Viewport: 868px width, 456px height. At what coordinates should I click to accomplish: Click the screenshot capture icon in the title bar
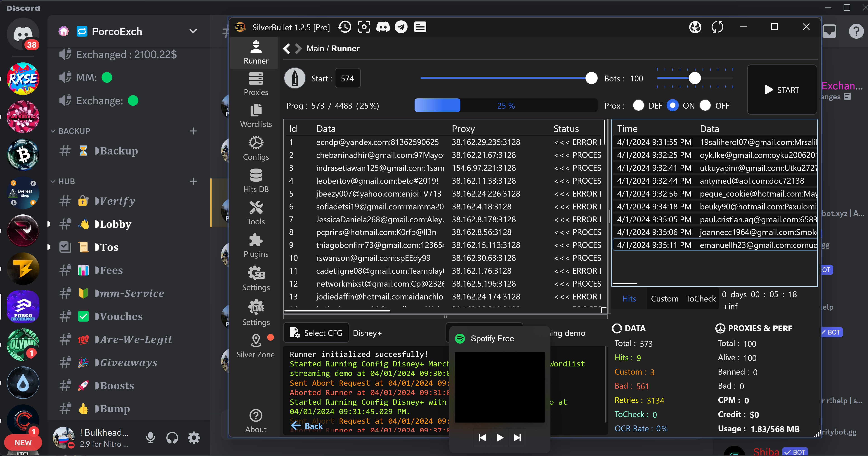364,27
